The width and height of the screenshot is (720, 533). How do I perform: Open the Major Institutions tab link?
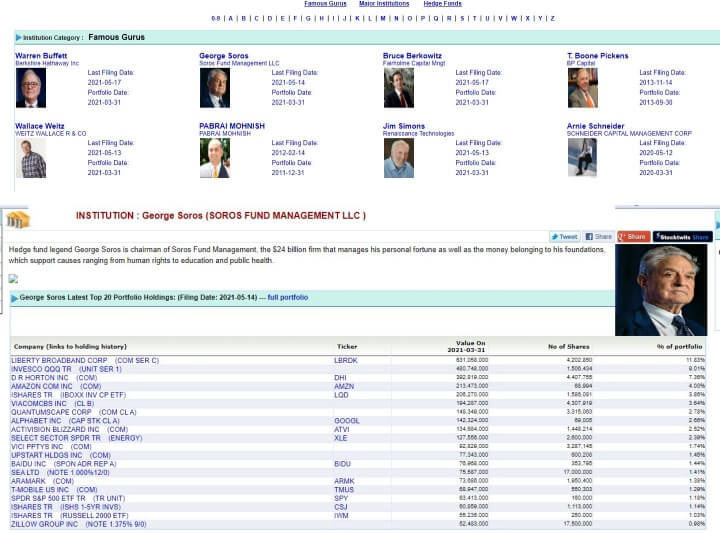pyautogui.click(x=384, y=4)
